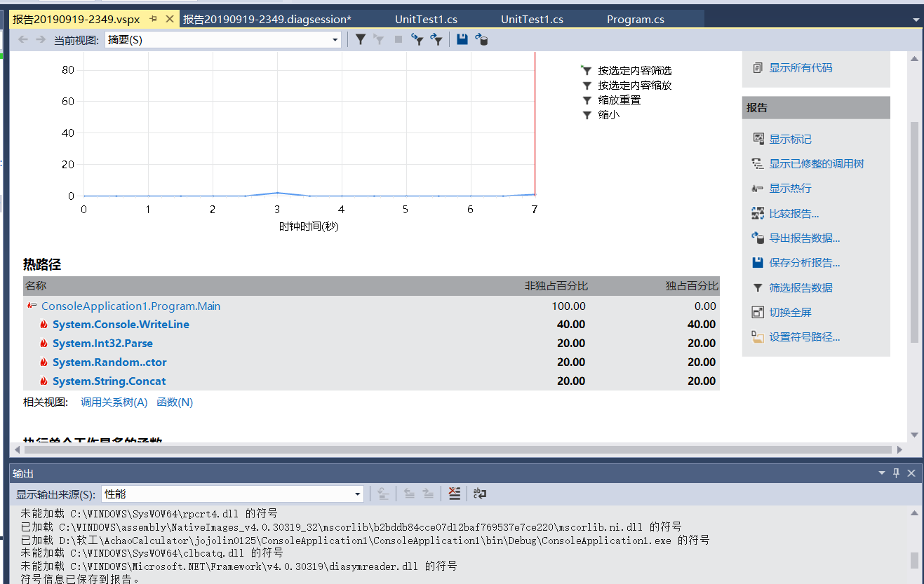This screenshot has width=924, height=584.
Task: Click the 独占百分比 column header
Action: (x=692, y=286)
